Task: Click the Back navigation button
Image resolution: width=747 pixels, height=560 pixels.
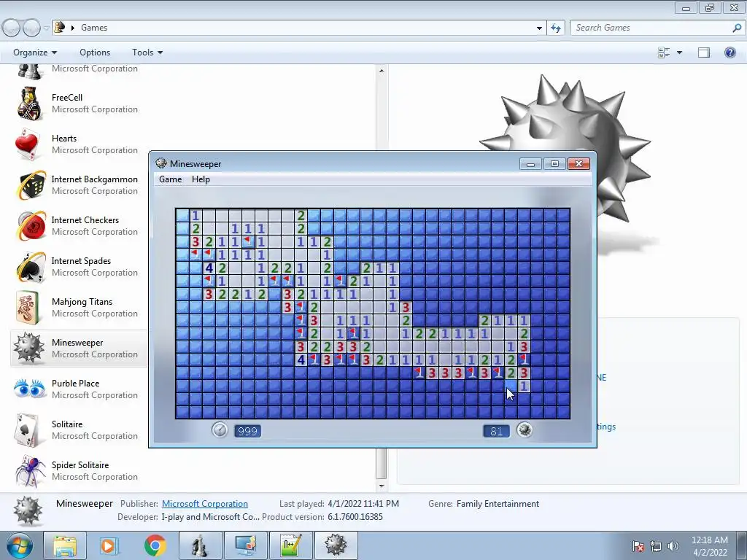Action: (12, 28)
